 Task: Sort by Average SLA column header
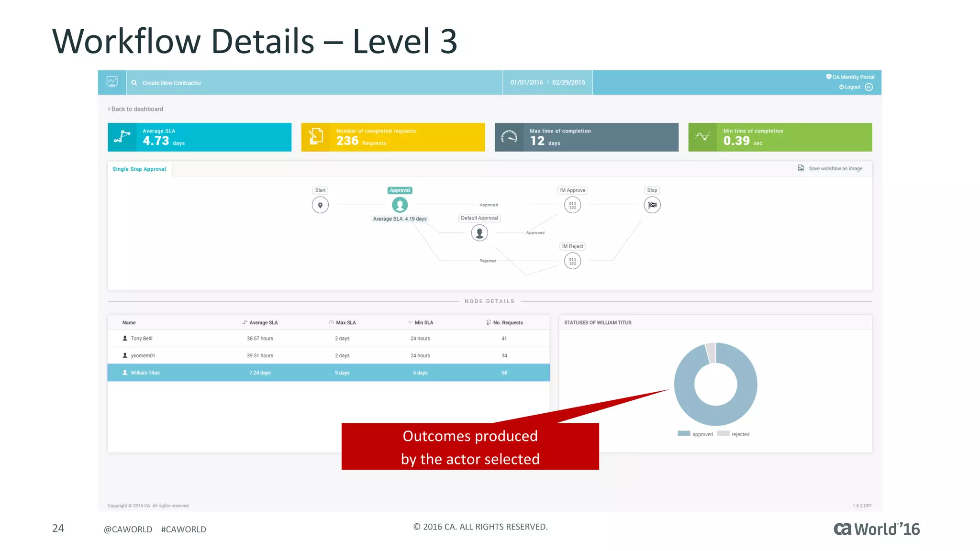260,323
